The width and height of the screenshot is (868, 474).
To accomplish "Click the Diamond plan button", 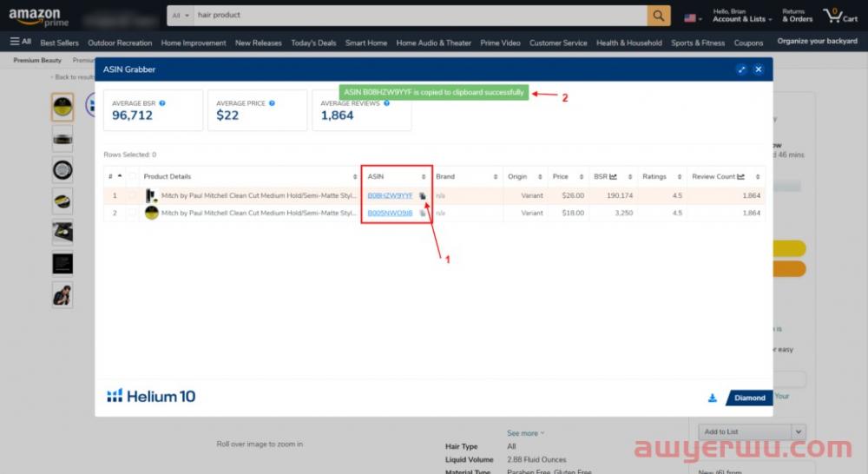I will tap(749, 398).
